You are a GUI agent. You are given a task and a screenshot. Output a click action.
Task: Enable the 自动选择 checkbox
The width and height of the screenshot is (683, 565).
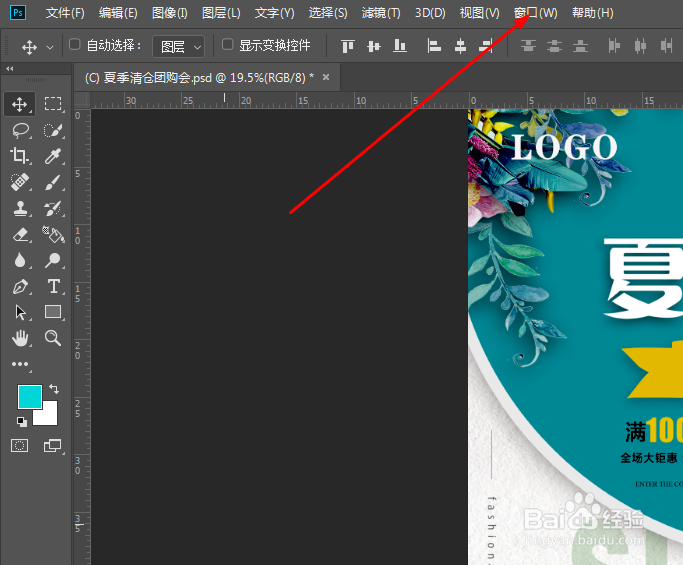click(75, 44)
